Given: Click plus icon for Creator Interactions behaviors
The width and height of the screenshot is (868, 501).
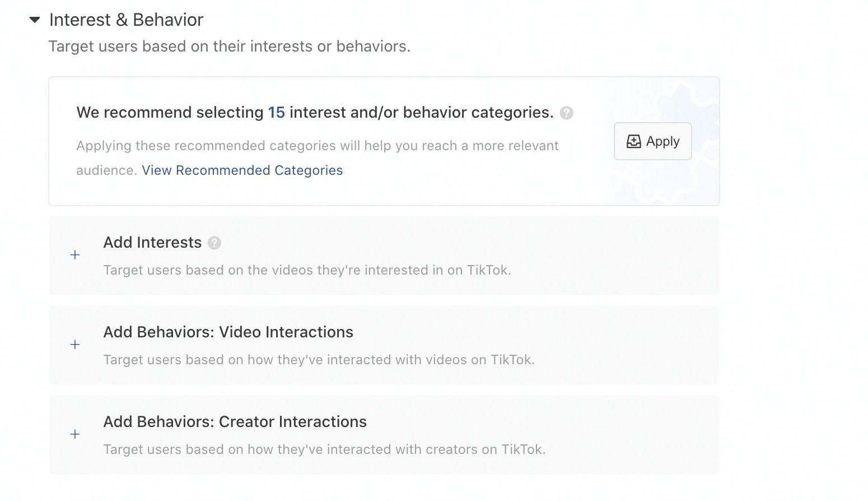Looking at the screenshot, I should click(75, 435).
